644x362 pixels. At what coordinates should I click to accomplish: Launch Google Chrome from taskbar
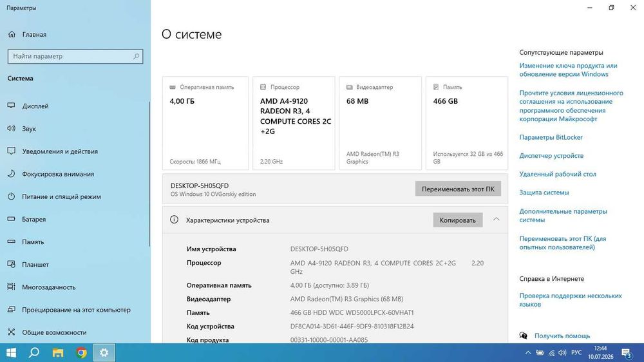(81, 352)
